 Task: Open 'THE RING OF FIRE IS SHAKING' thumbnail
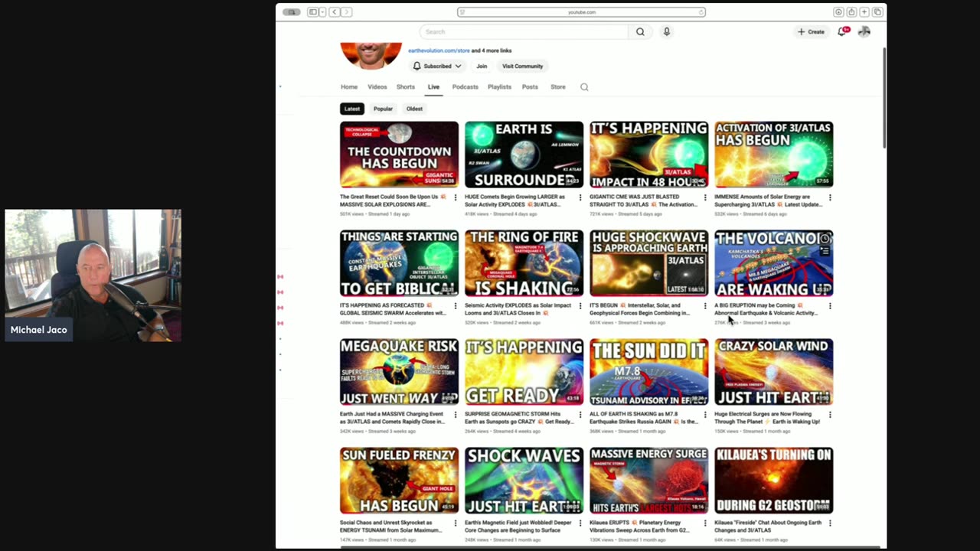pyautogui.click(x=524, y=263)
